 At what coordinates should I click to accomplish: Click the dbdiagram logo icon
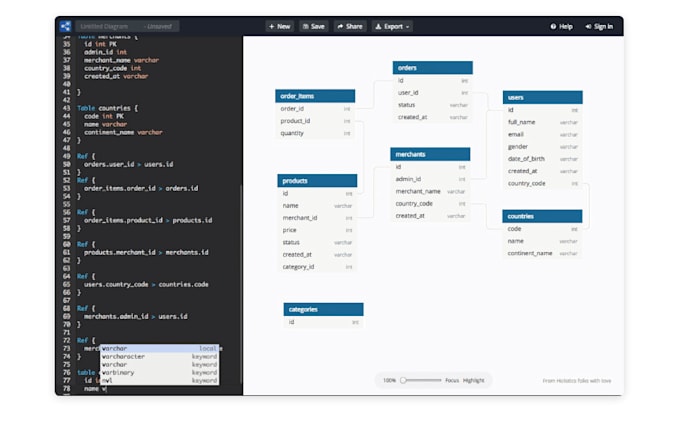click(65, 26)
